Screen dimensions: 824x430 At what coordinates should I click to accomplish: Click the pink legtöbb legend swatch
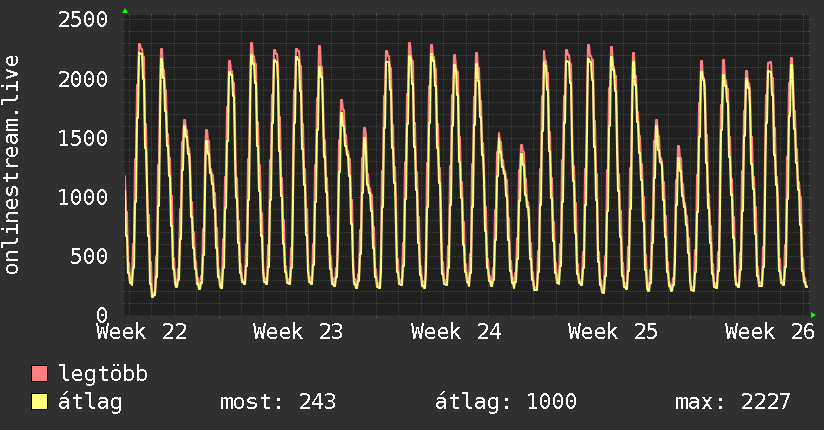39,373
